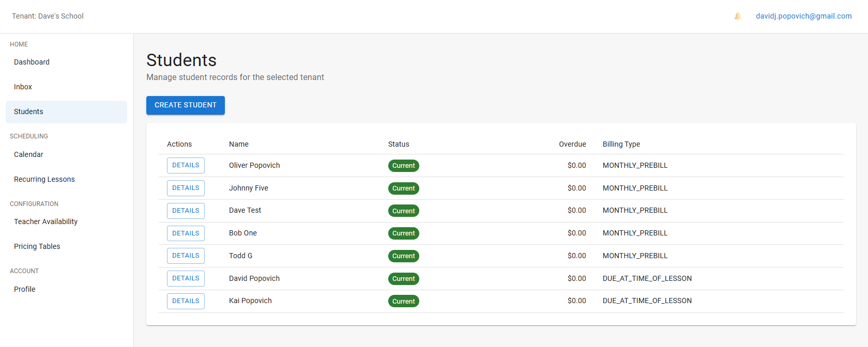Image resolution: width=868 pixels, height=347 pixels.
Task: Click the Name column header
Action: click(239, 144)
